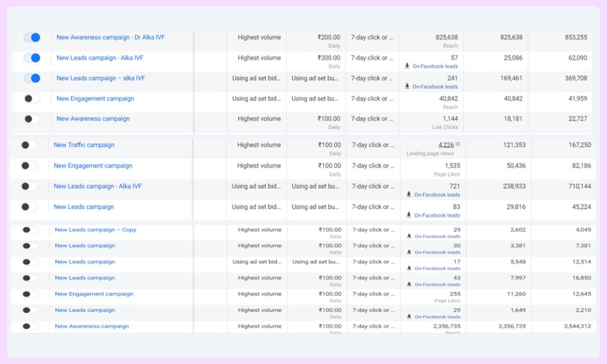Enable the New Traffic campaign toggle
This screenshot has width=607, height=364.
pos(29,145)
